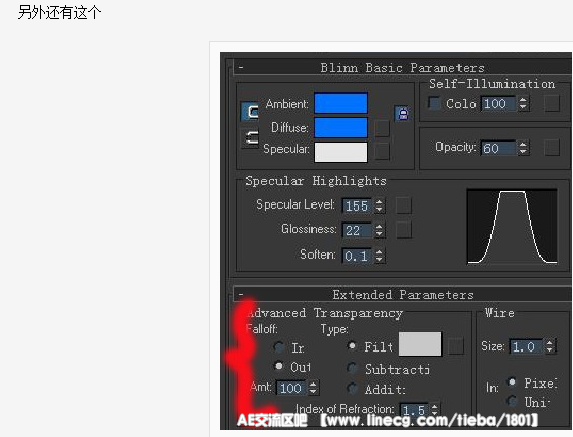Click the Wire Size field 1.0
573x437 pixels.
click(x=527, y=346)
